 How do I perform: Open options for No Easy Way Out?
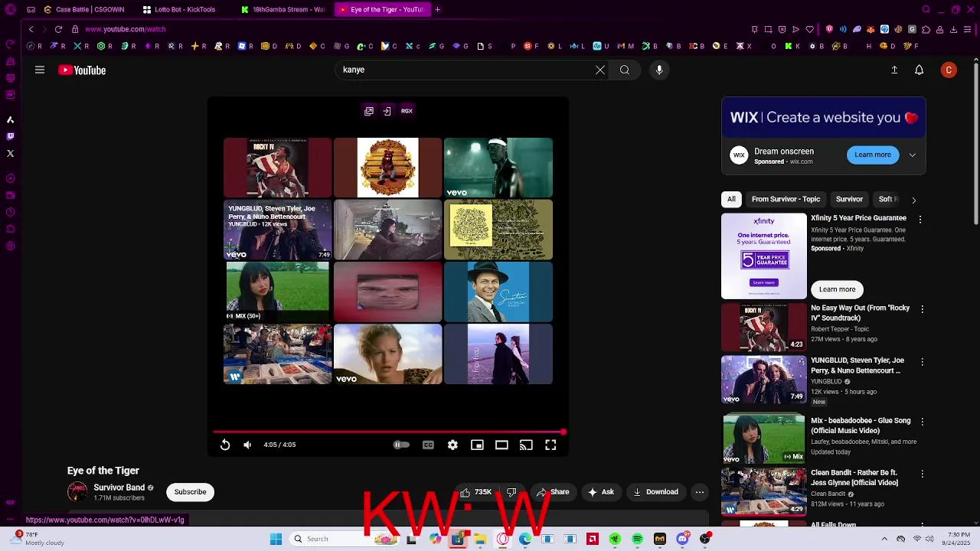[x=922, y=309]
